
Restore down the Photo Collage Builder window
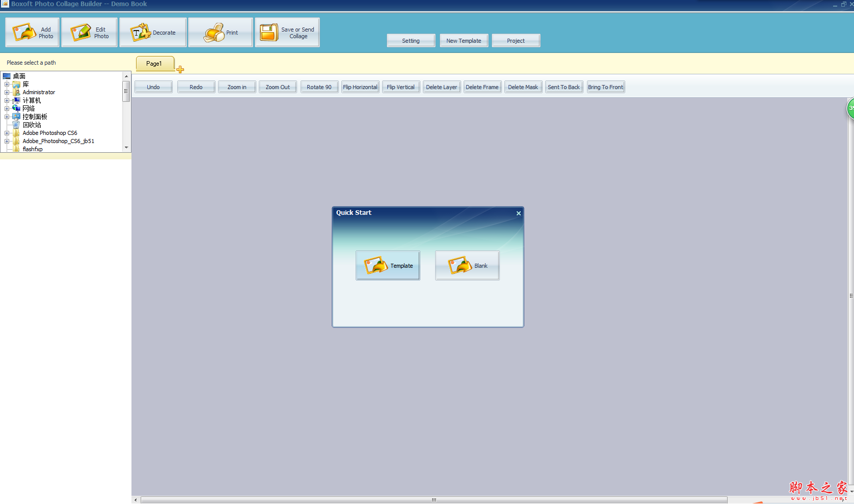pos(843,4)
